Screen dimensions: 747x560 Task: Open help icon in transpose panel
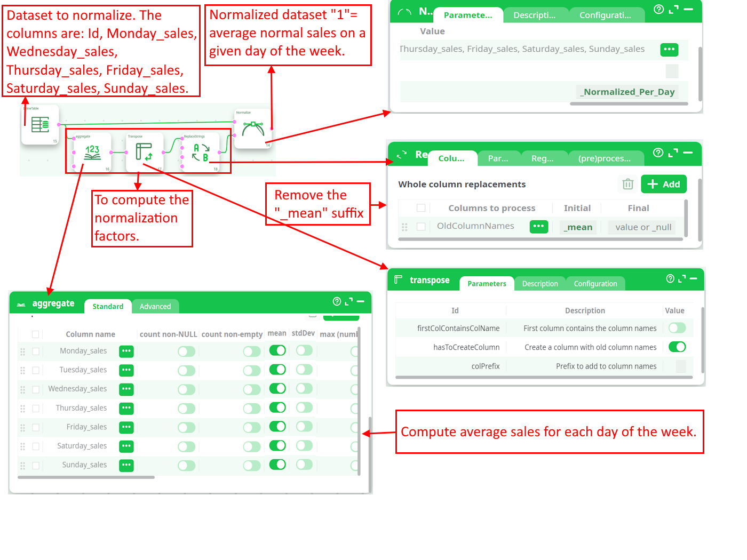[x=670, y=278]
